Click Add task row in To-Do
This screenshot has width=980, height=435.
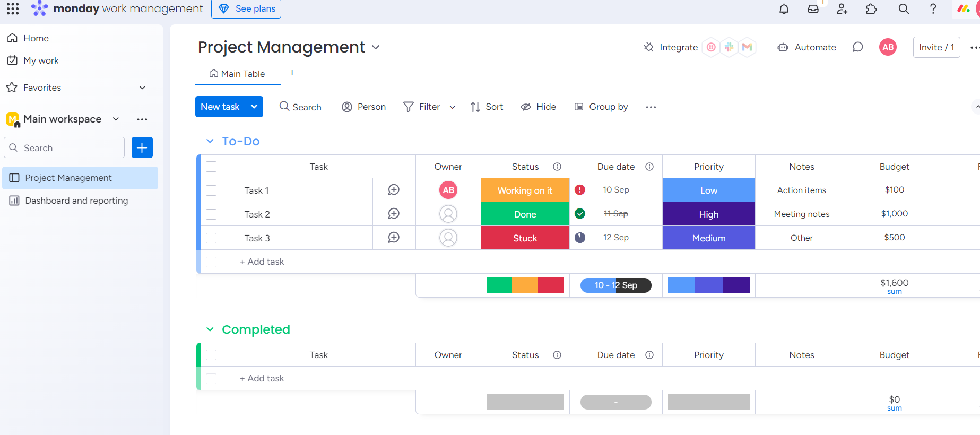coord(262,262)
